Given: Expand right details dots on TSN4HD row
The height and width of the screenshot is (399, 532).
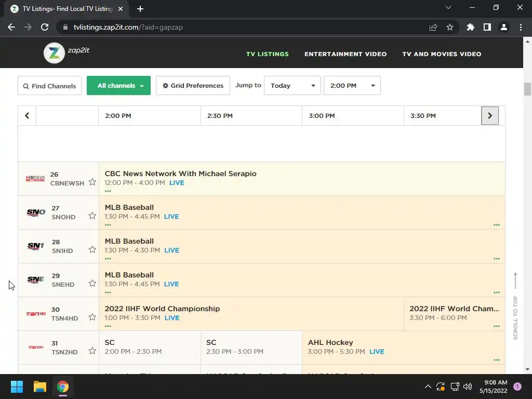Looking at the screenshot, I should coord(497,326).
